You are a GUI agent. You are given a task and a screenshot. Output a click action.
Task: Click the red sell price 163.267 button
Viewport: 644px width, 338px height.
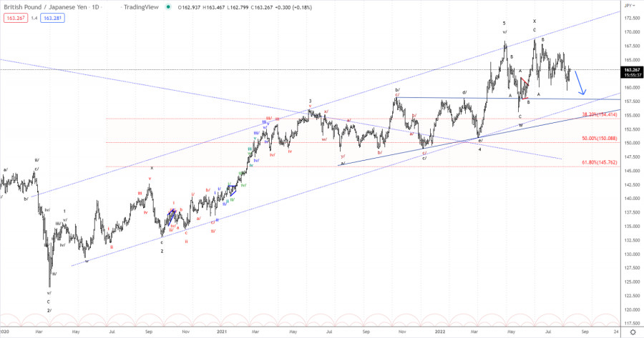pyautogui.click(x=16, y=18)
